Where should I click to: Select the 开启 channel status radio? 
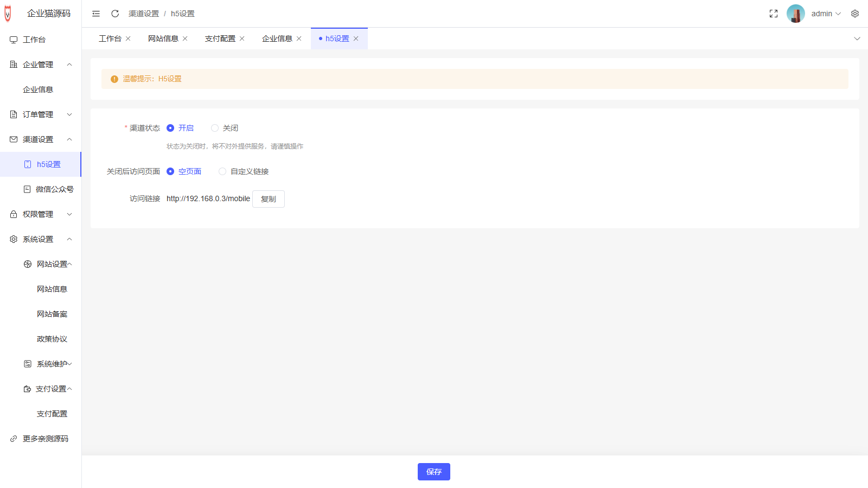[x=170, y=128]
